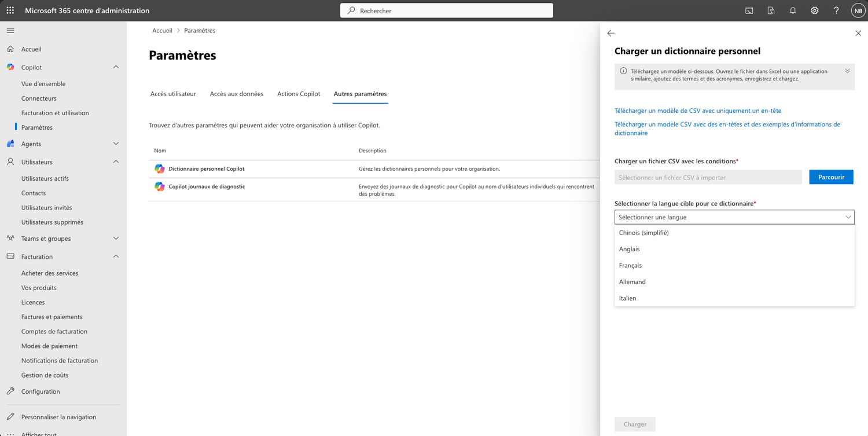
Task: Open the Cloud Shell terminal icon
Action: click(749, 10)
